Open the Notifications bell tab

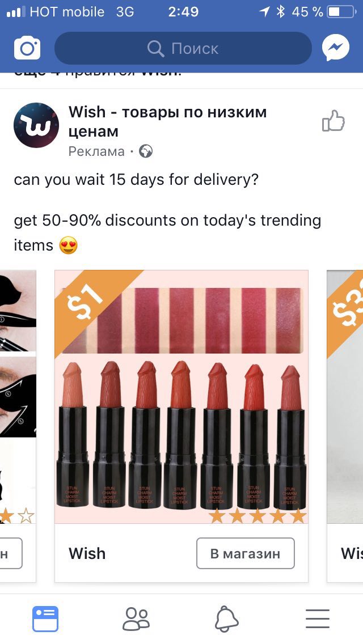[x=226, y=618]
